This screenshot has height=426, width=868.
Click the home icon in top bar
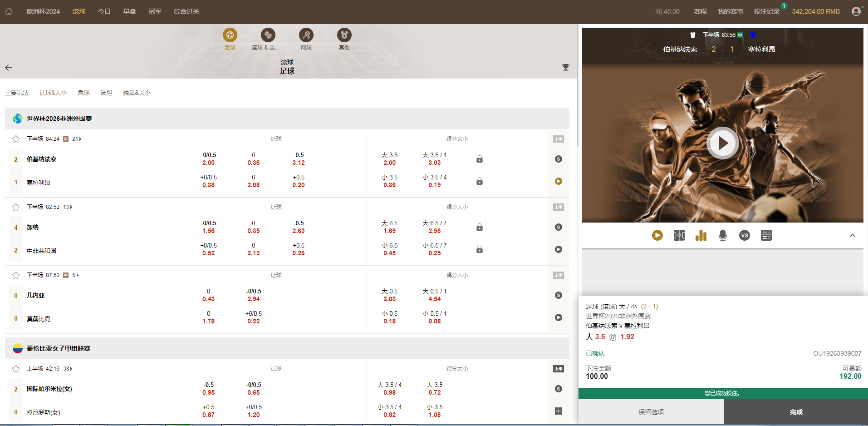pyautogui.click(x=9, y=11)
